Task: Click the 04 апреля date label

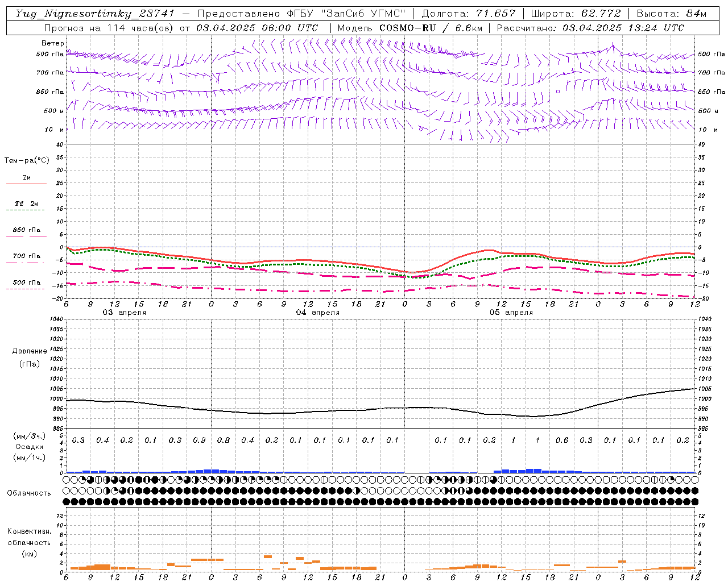Action: [318, 313]
